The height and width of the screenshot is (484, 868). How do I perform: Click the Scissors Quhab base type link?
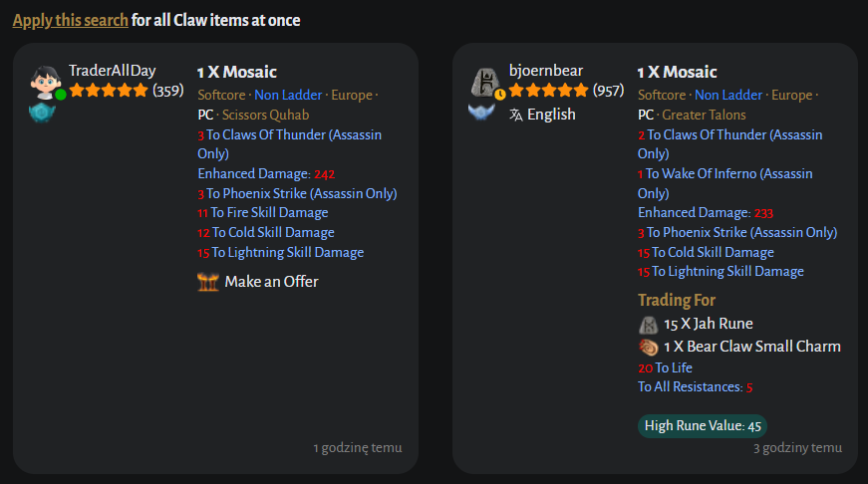coord(265,116)
